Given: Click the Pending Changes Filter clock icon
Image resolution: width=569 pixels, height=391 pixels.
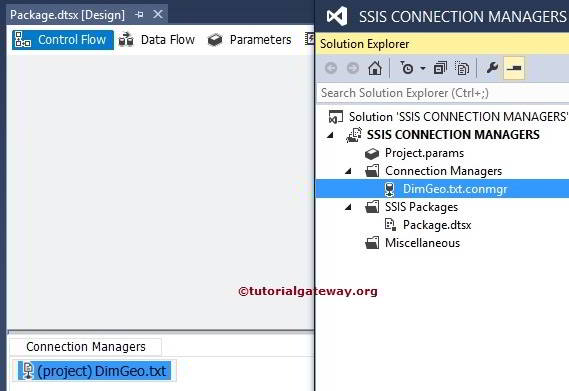Looking at the screenshot, I should pyautogui.click(x=406, y=68).
